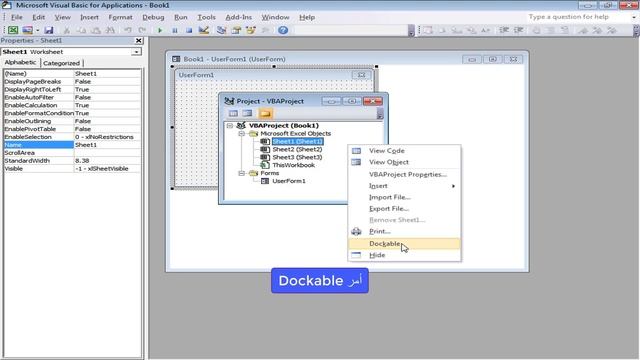Select Sheet2 (Sheet2) in project tree
Image resolution: width=640 pixels, height=360 pixels.
pyautogui.click(x=297, y=149)
